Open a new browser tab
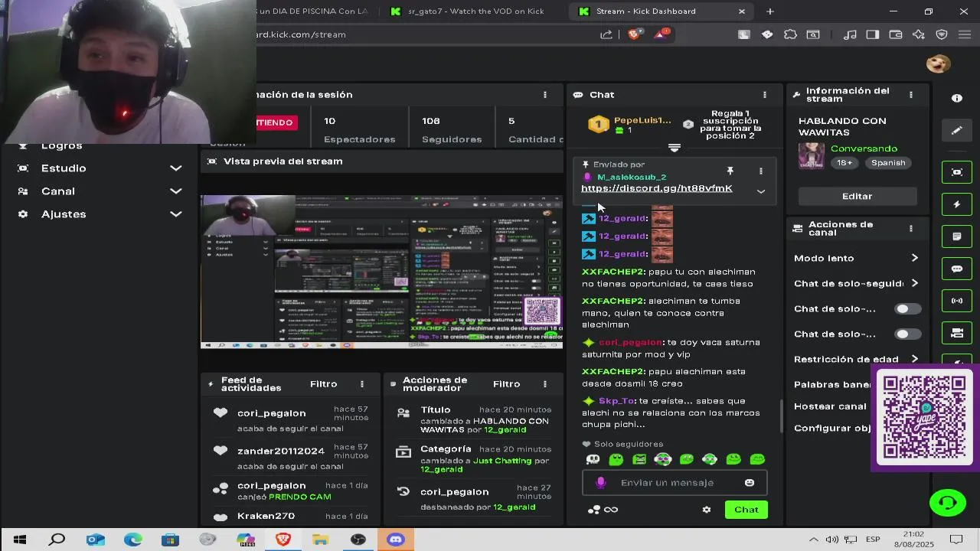Image resolution: width=980 pixels, height=551 pixels. click(x=770, y=11)
